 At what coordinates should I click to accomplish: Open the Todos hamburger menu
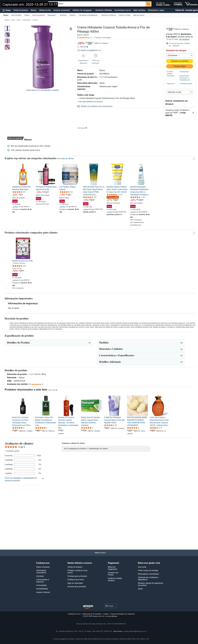coord(6,10)
